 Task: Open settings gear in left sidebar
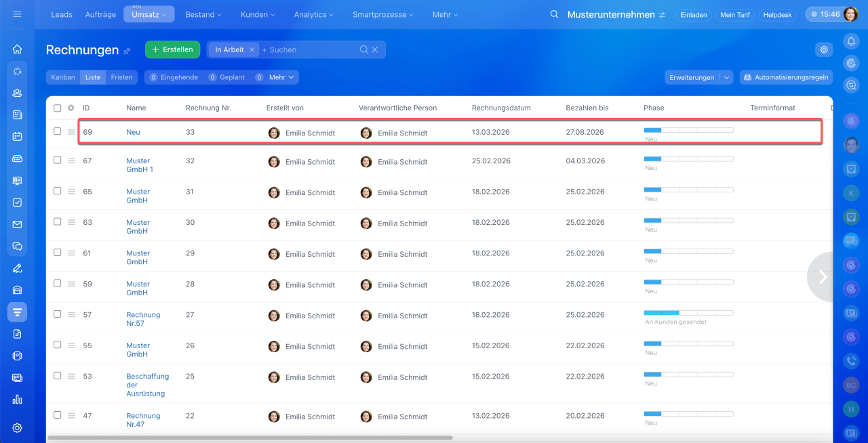point(17,427)
